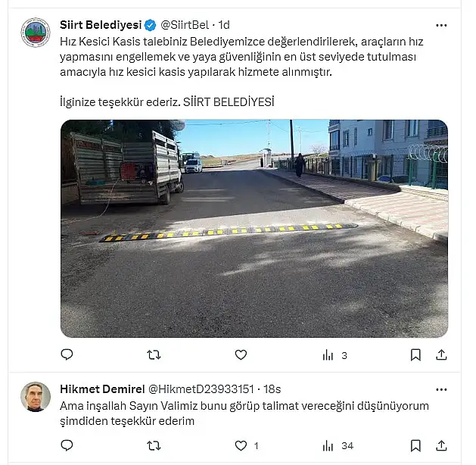View analytics showing 34 views

(338, 446)
